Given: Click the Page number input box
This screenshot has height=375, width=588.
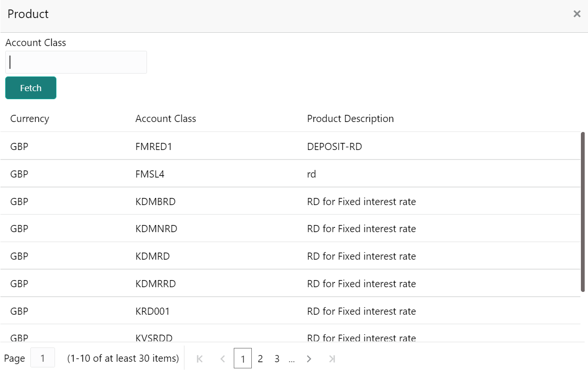Looking at the screenshot, I should 43,358.
